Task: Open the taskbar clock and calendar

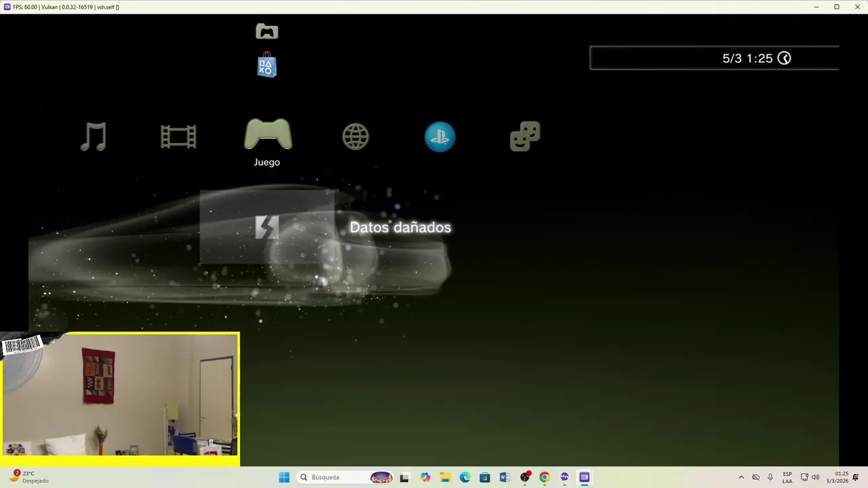Action: (837, 477)
